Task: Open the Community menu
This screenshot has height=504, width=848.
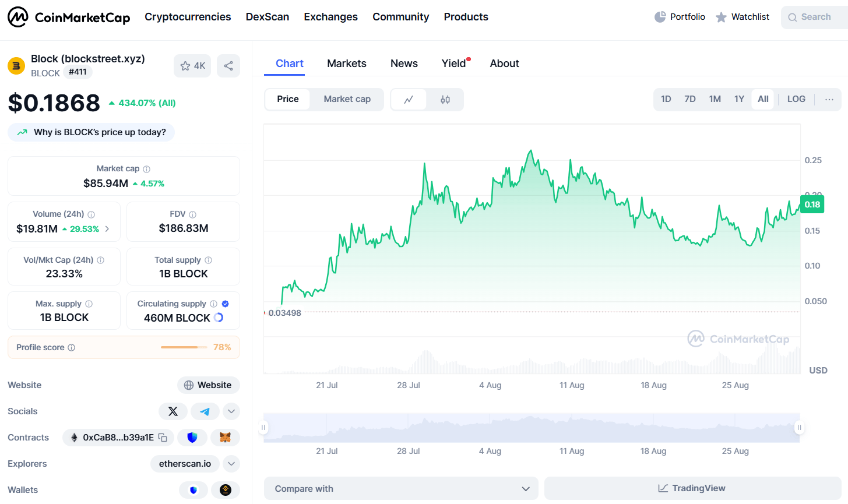Action: [x=401, y=17]
